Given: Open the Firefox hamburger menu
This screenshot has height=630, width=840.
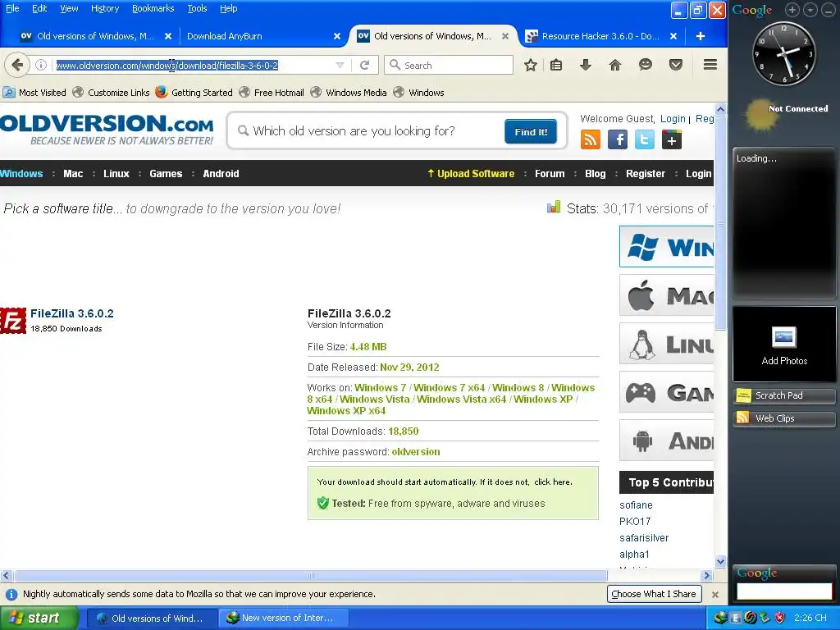Looking at the screenshot, I should (710, 65).
